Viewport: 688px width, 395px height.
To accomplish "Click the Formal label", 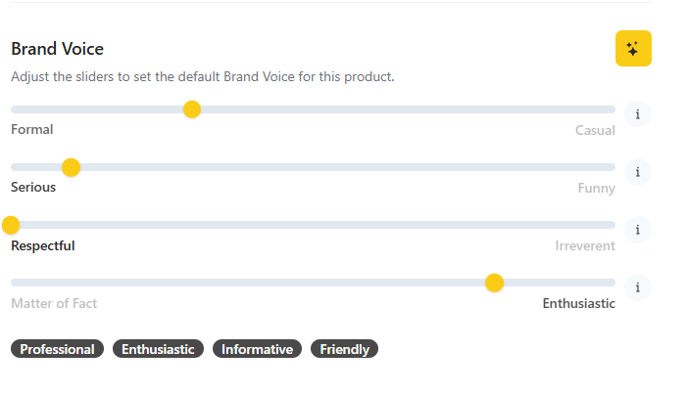I will (x=32, y=129).
